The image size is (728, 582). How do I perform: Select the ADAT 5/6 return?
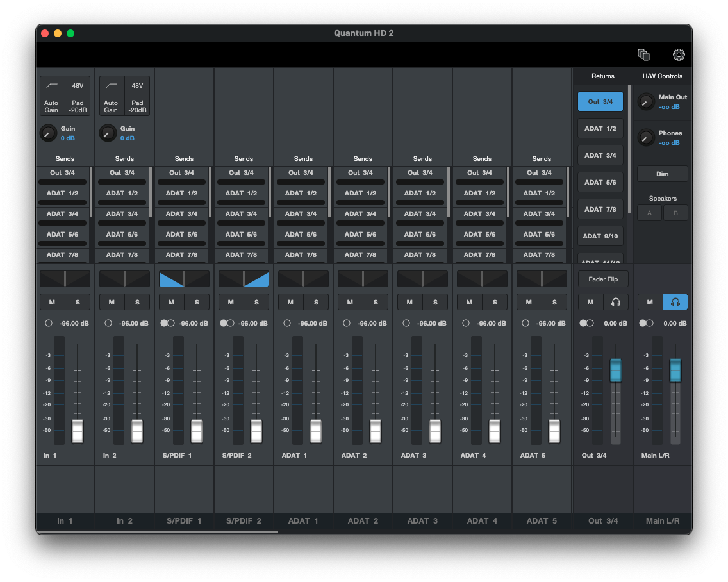pos(600,182)
